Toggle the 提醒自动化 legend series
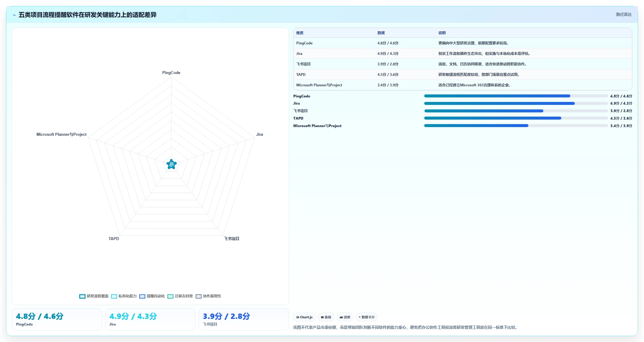The image size is (644, 342). [x=152, y=296]
